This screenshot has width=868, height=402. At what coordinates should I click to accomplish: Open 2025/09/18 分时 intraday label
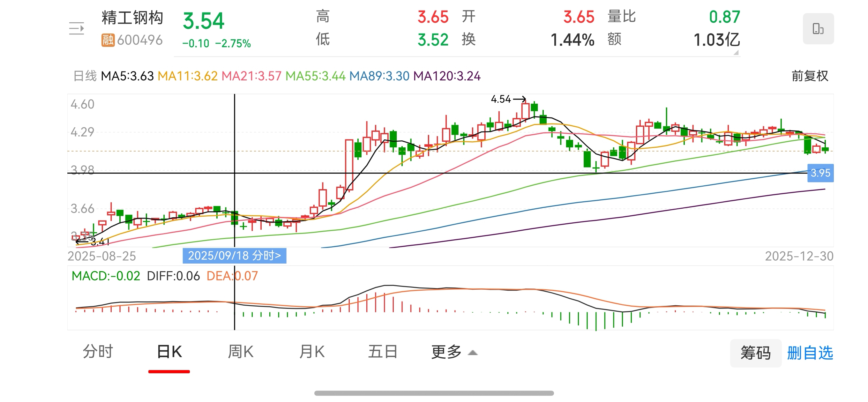[234, 256]
